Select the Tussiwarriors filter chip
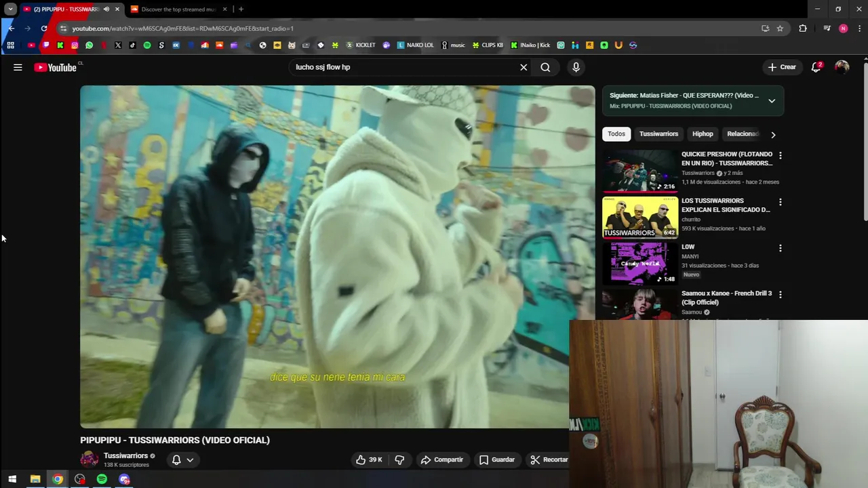868x488 pixels. pyautogui.click(x=658, y=134)
